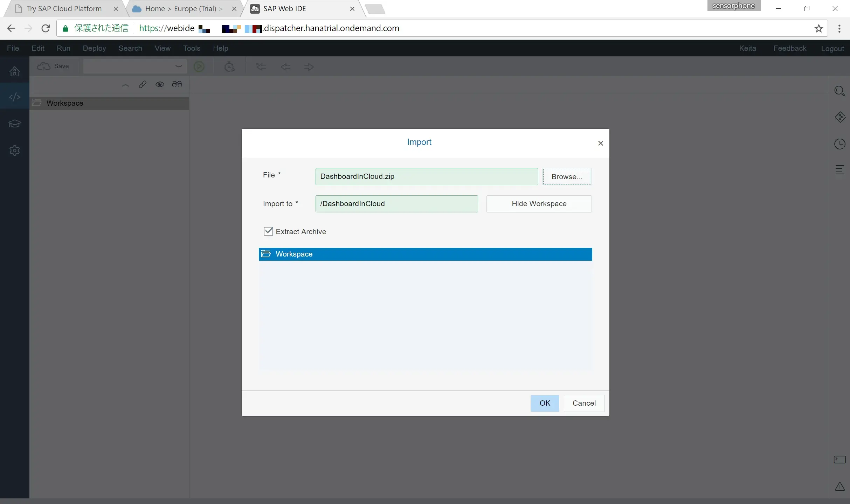Image resolution: width=850 pixels, height=504 pixels.
Task: Open the Git pane icon
Action: 840,117
